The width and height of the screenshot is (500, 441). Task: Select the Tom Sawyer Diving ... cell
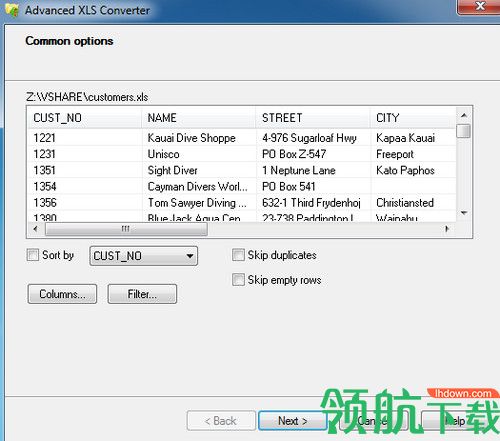pyautogui.click(x=199, y=203)
